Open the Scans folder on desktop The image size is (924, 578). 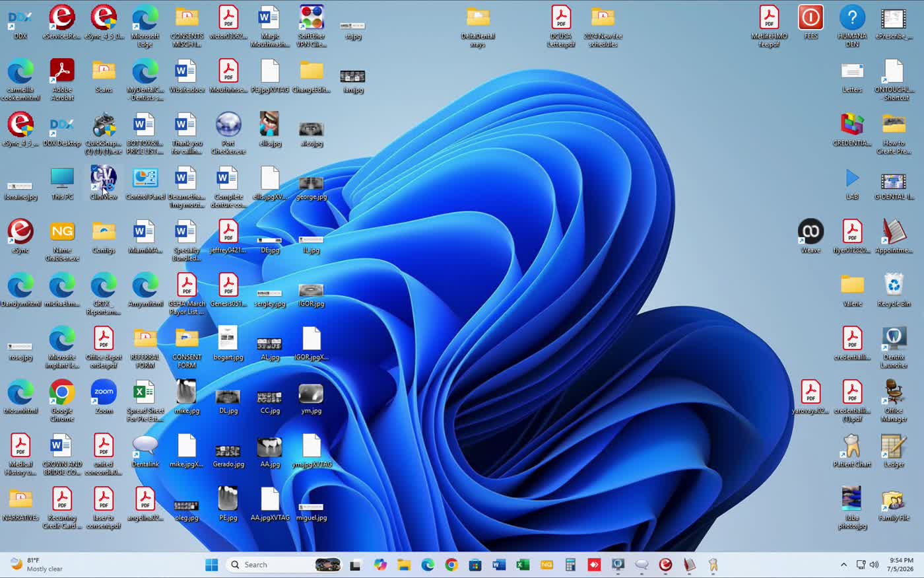coord(104,76)
